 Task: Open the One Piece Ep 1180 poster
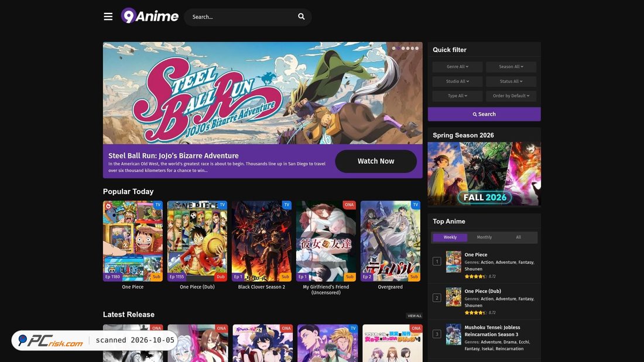tap(133, 241)
